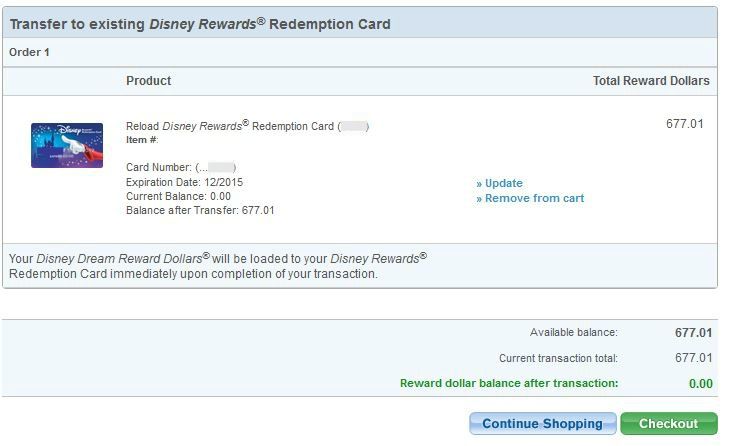Click the masked Card Number field

tap(181, 167)
